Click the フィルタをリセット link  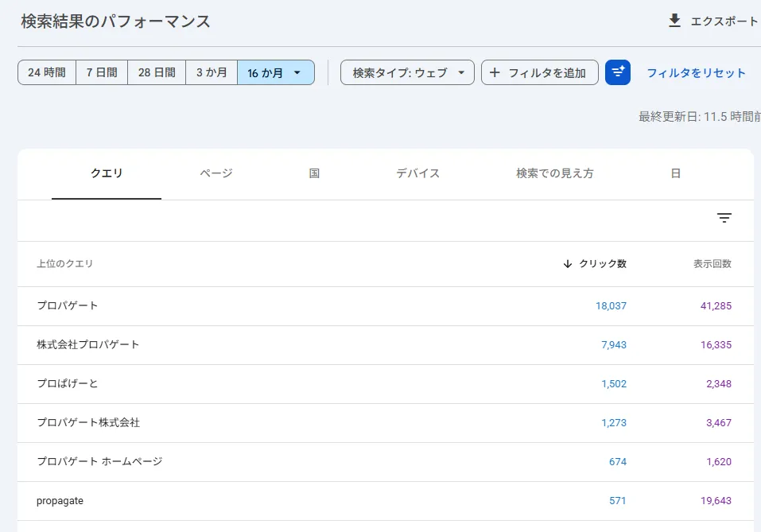point(696,73)
